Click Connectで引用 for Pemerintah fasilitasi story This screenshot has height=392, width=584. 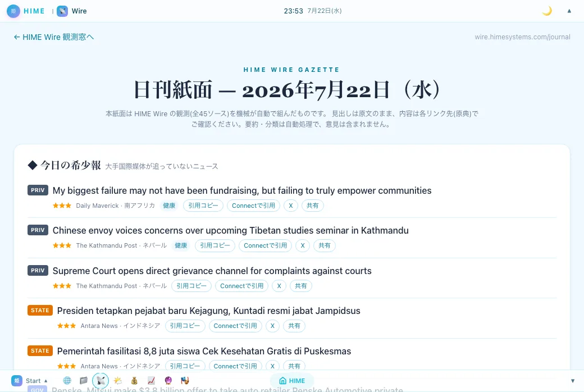235,366
